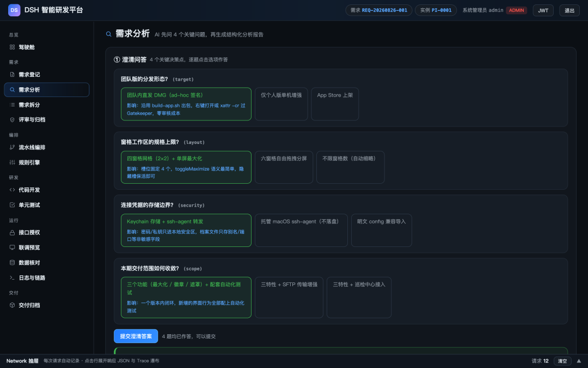Select 三个功能 + 配套自动化测试 option
Image resolution: width=588 pixels, height=368 pixels.
pos(186,298)
